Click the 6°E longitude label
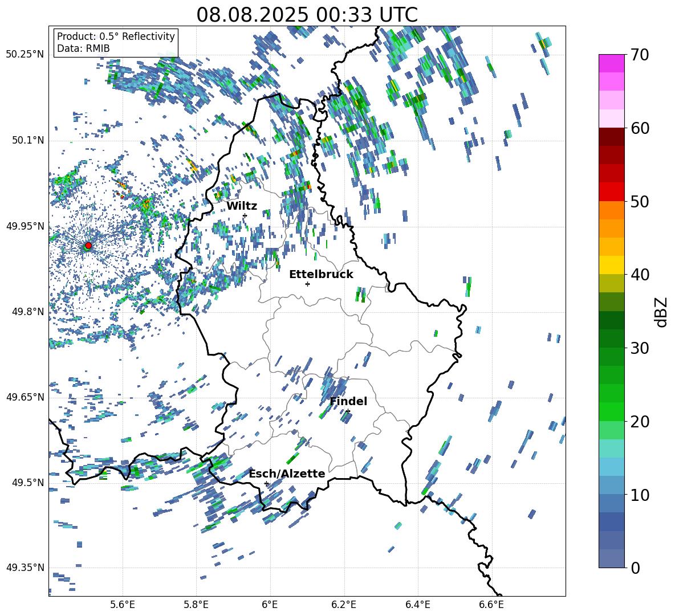The width and height of the screenshot is (675, 616). pos(270,605)
